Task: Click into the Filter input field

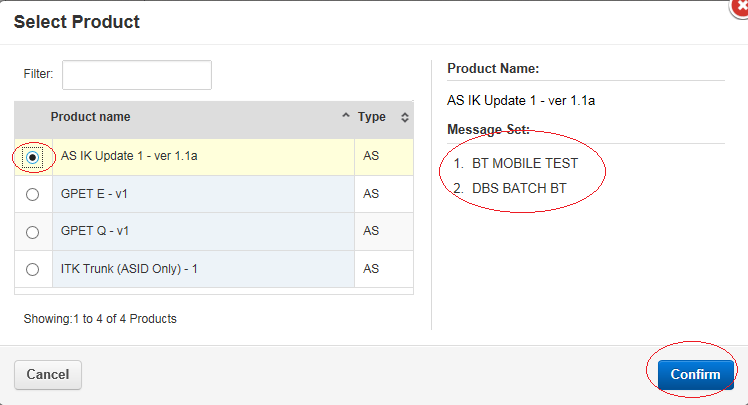Action: coord(137,75)
